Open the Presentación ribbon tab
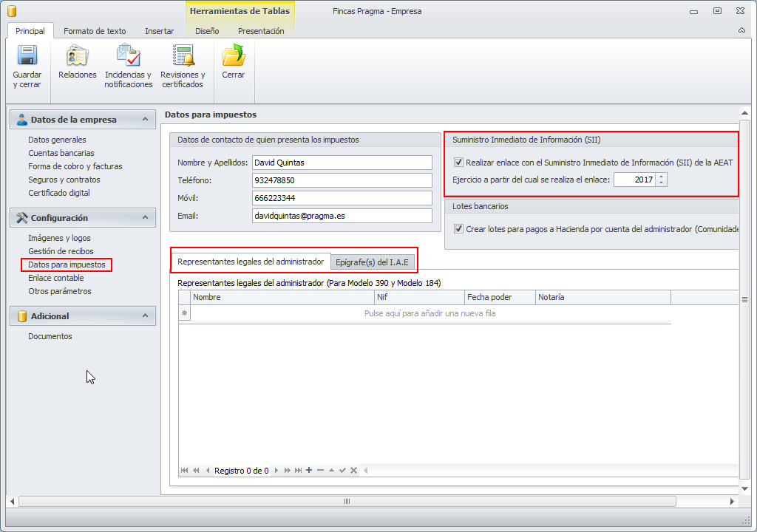 [x=261, y=31]
